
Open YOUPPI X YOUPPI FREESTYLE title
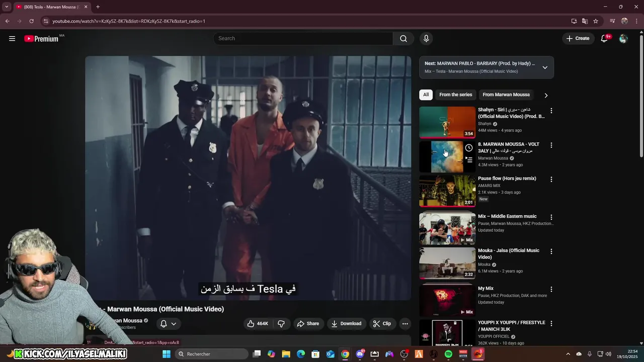coord(511,326)
